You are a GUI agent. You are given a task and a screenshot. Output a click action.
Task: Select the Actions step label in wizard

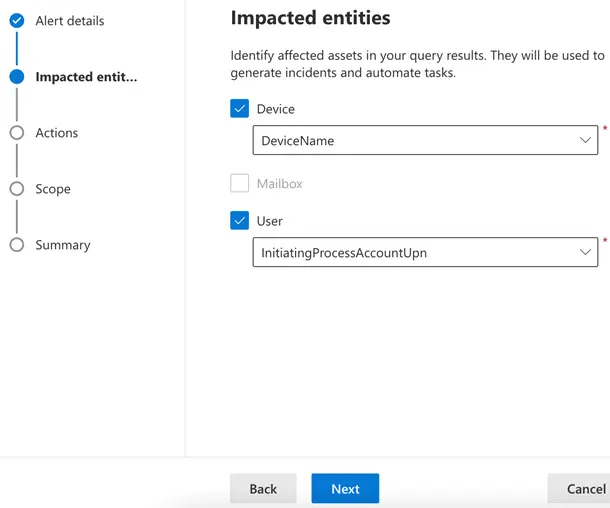tap(56, 133)
